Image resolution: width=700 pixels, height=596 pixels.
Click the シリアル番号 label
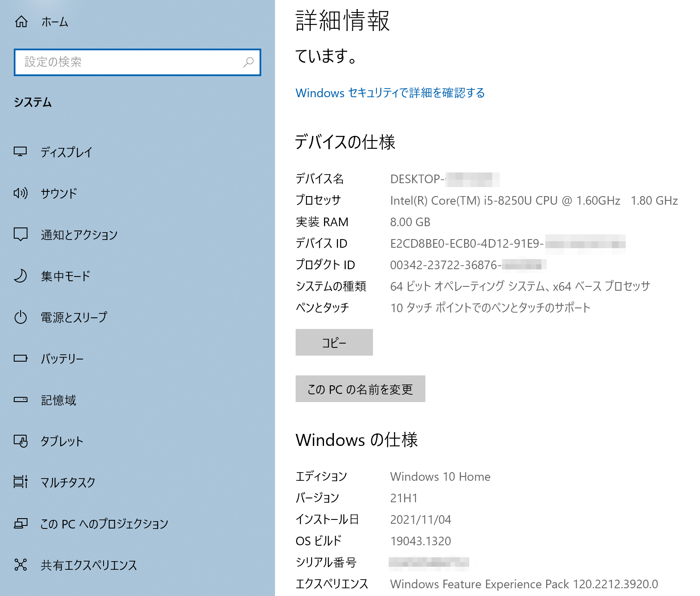(326, 562)
